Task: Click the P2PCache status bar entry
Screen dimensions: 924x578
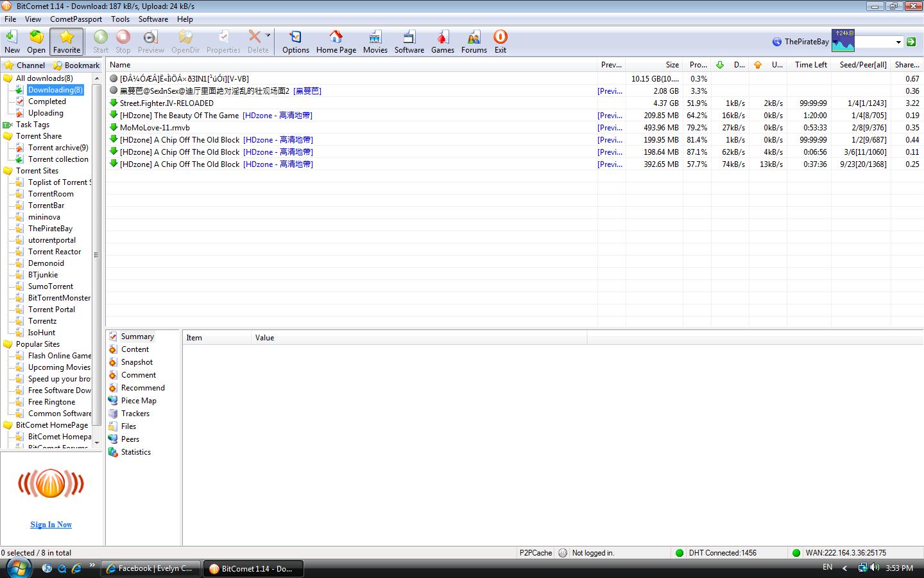Action: point(536,553)
